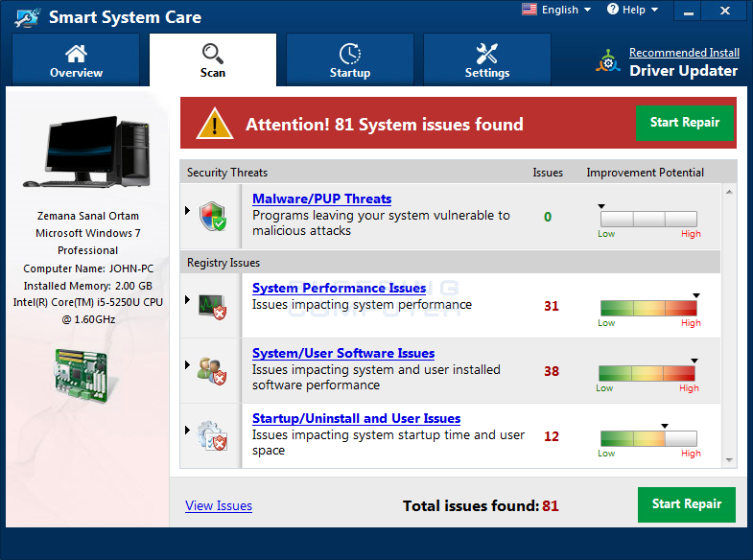Click the issues list scroll up arrow
Screen dimensions: 753x560
coord(729,192)
